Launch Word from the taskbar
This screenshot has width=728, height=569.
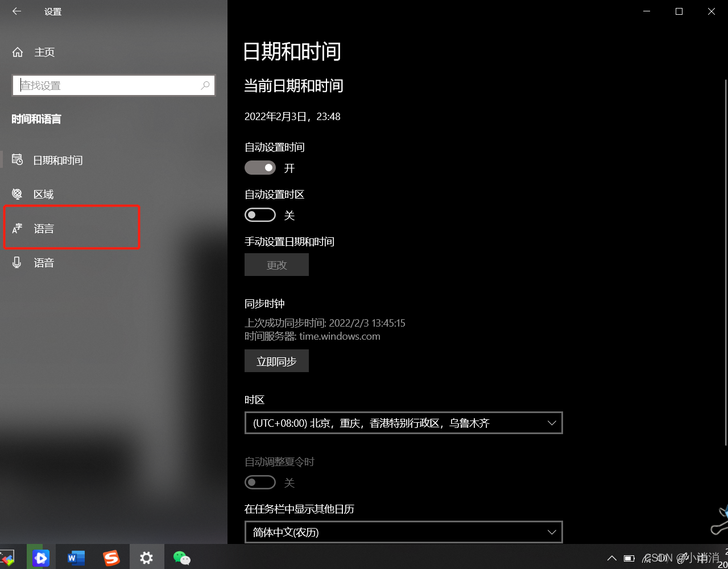tap(76, 556)
